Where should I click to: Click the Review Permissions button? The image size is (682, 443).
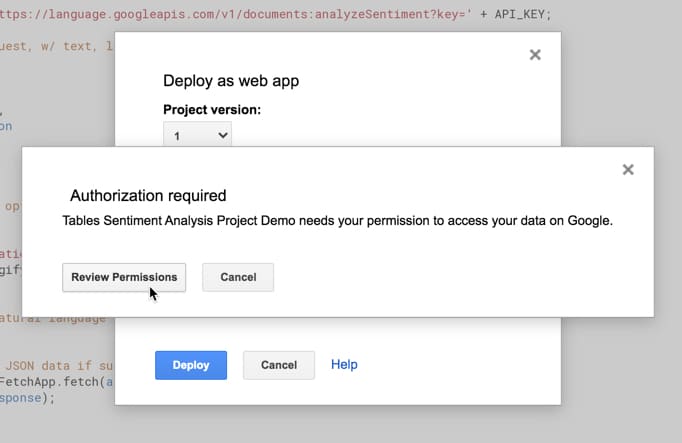pyautogui.click(x=124, y=277)
